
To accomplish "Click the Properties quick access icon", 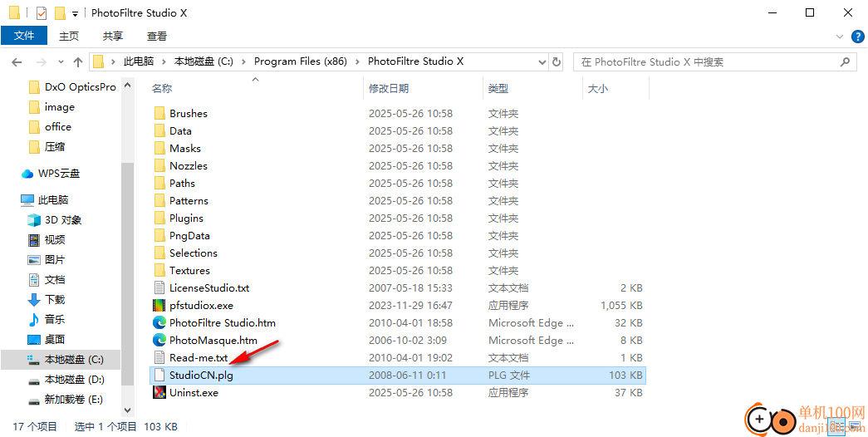I will pos(41,12).
